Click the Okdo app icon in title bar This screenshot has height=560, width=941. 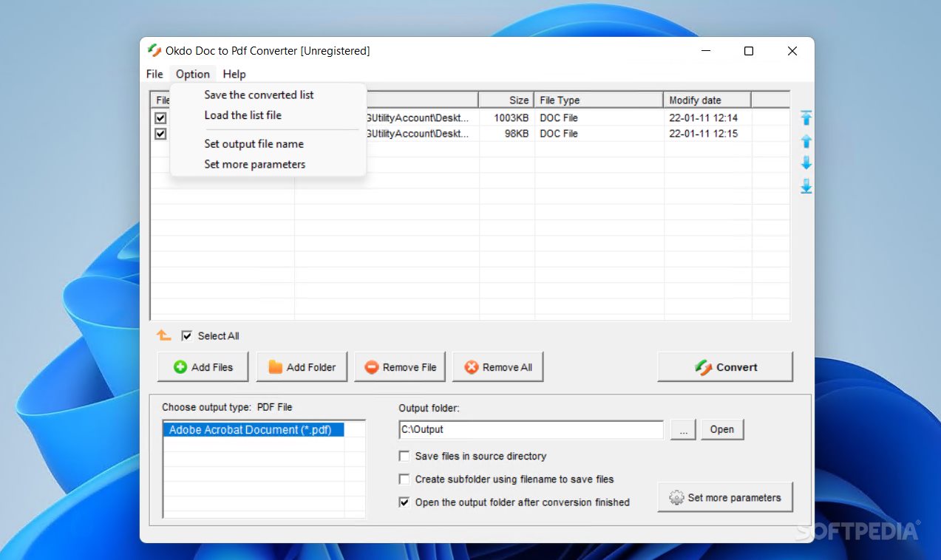pos(154,50)
